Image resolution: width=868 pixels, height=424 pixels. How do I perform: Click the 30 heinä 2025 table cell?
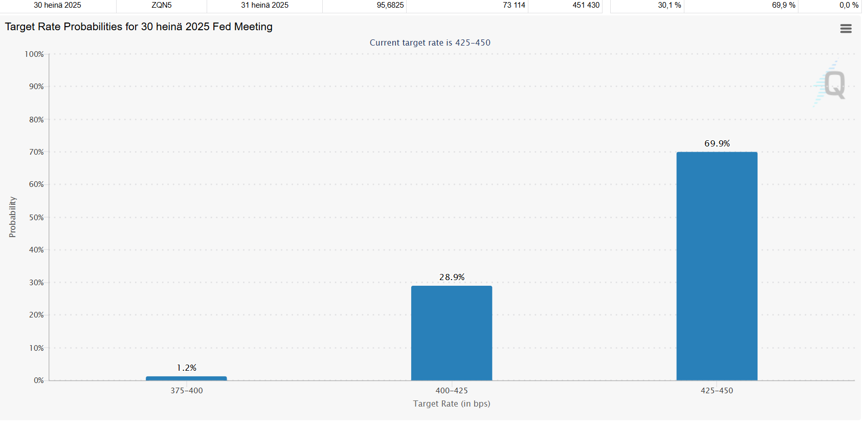click(57, 5)
